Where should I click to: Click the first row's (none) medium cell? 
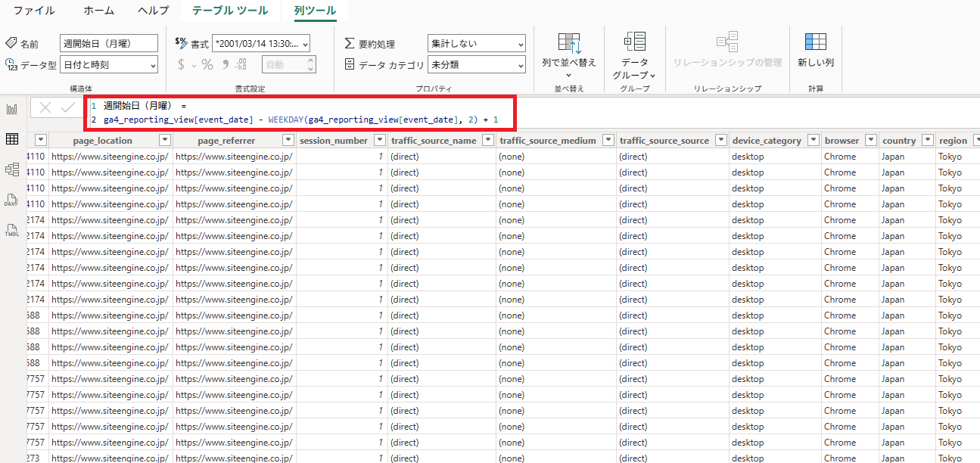pos(556,157)
